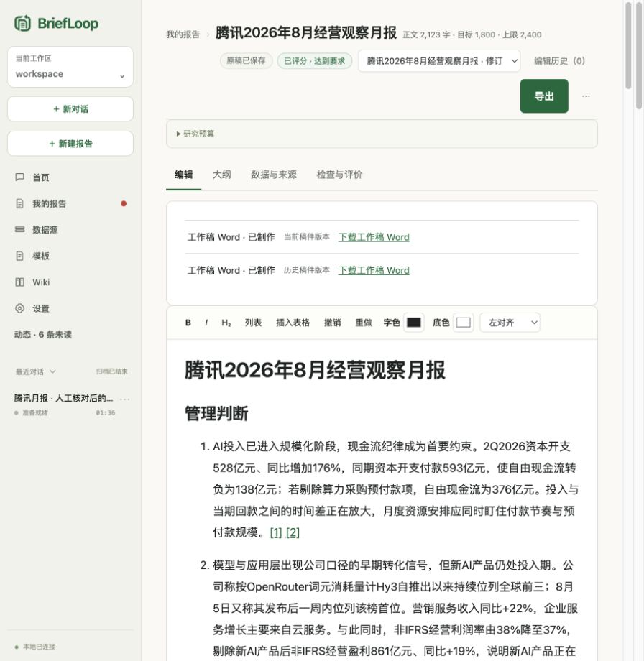Switch to the 数据与来源 tab

274,175
